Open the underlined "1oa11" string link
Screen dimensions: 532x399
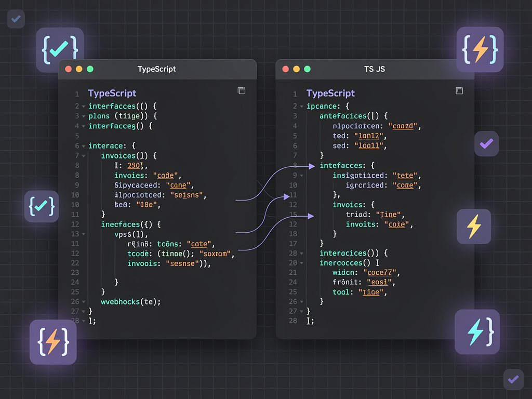[x=369, y=146]
